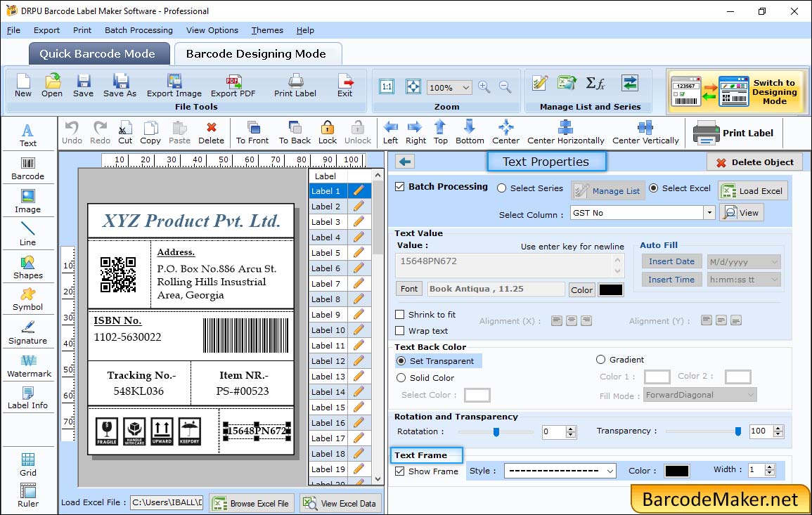Enable Wrap text option
This screenshot has height=515, width=812.
pyautogui.click(x=400, y=331)
